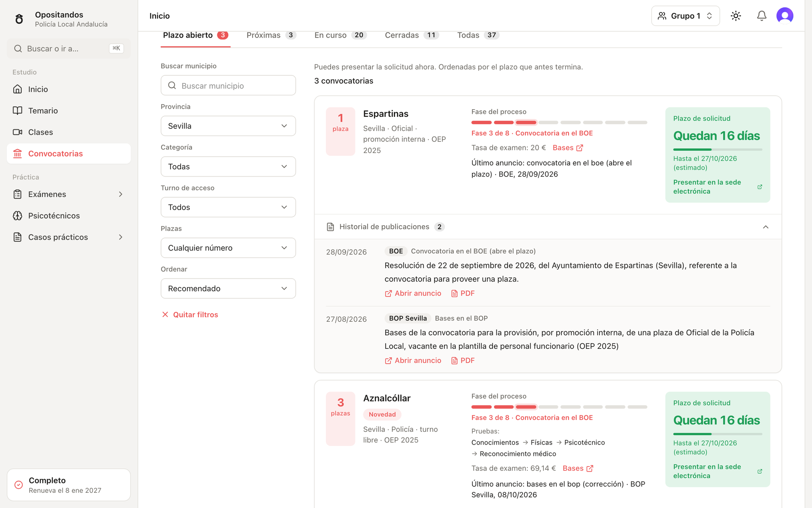The image size is (812, 508).
Task: Open the notifications bell
Action: point(762,16)
